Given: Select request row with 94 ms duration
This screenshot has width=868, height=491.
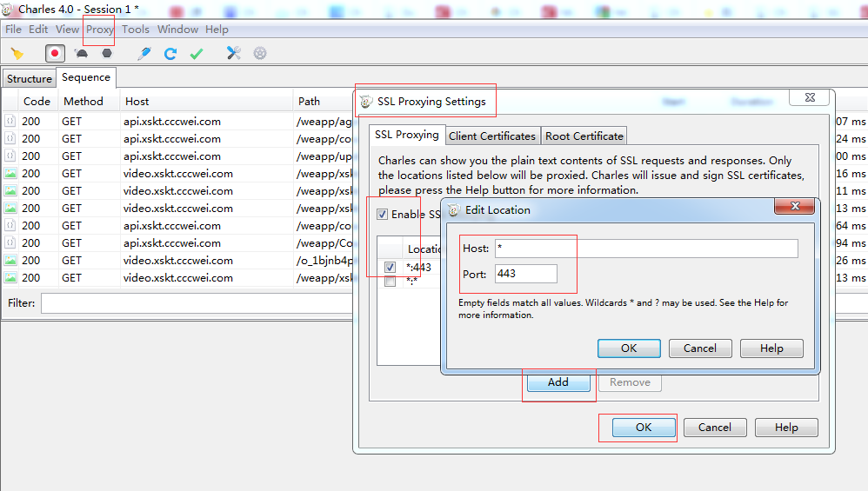Looking at the screenshot, I should (177, 242).
